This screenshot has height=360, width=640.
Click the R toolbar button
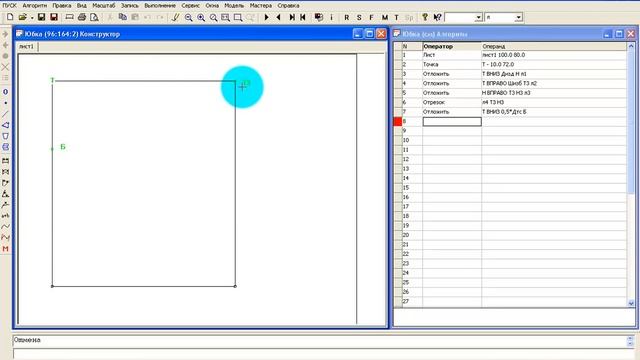[x=347, y=18]
